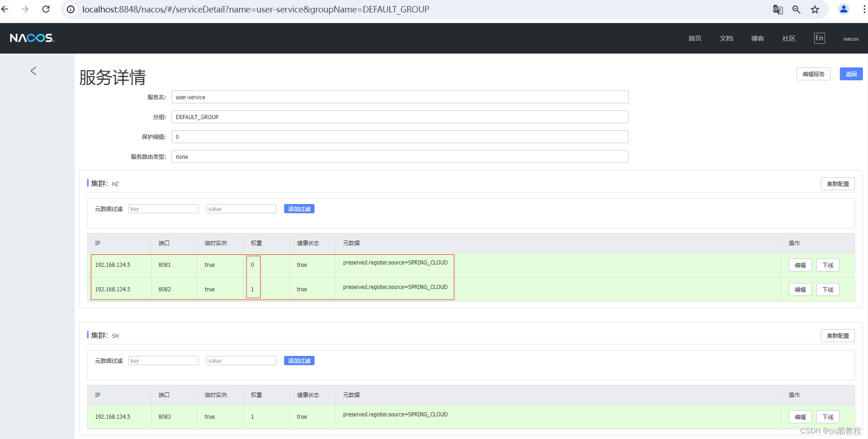The image size is (868, 439).
Task: Click metadata text in the 8082 row
Action: (x=395, y=287)
